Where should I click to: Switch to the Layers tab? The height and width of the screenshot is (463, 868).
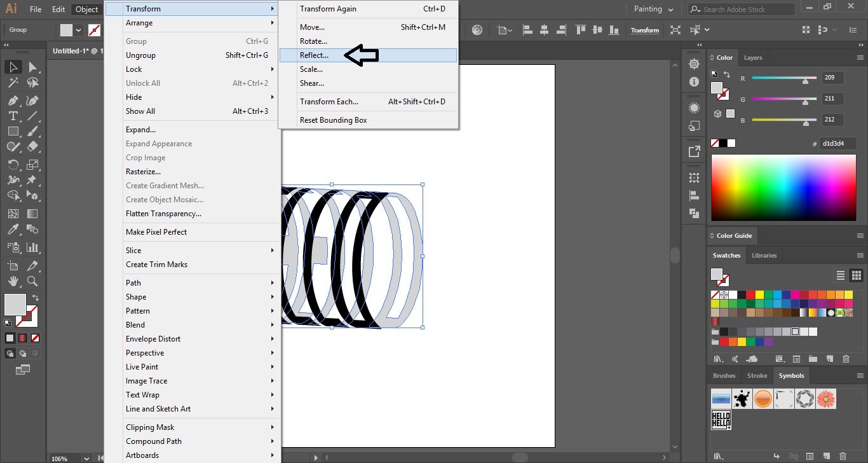(752, 57)
